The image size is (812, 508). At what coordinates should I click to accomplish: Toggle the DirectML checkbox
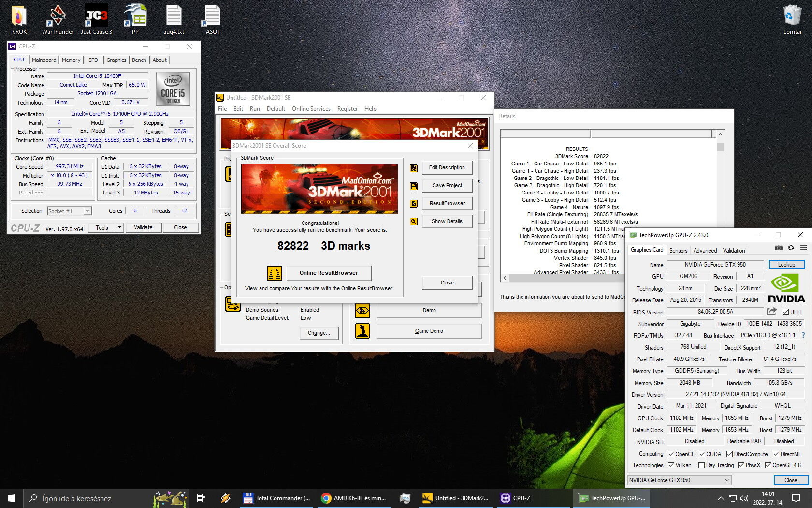(x=776, y=454)
